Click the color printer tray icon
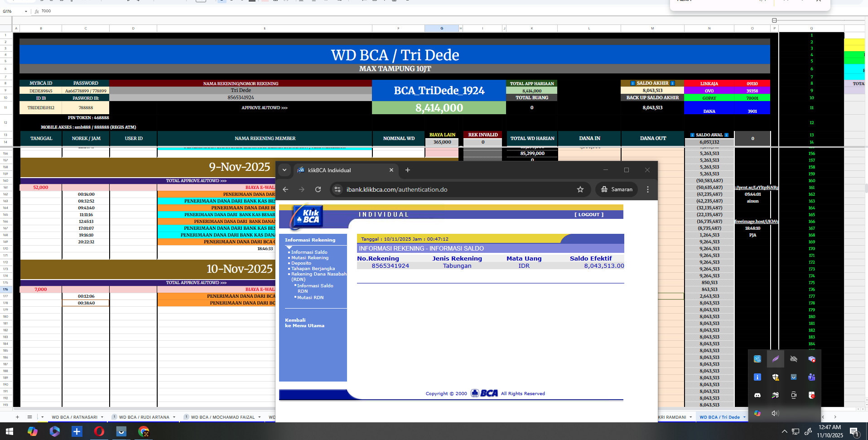This screenshot has height=440, width=868. point(775,395)
